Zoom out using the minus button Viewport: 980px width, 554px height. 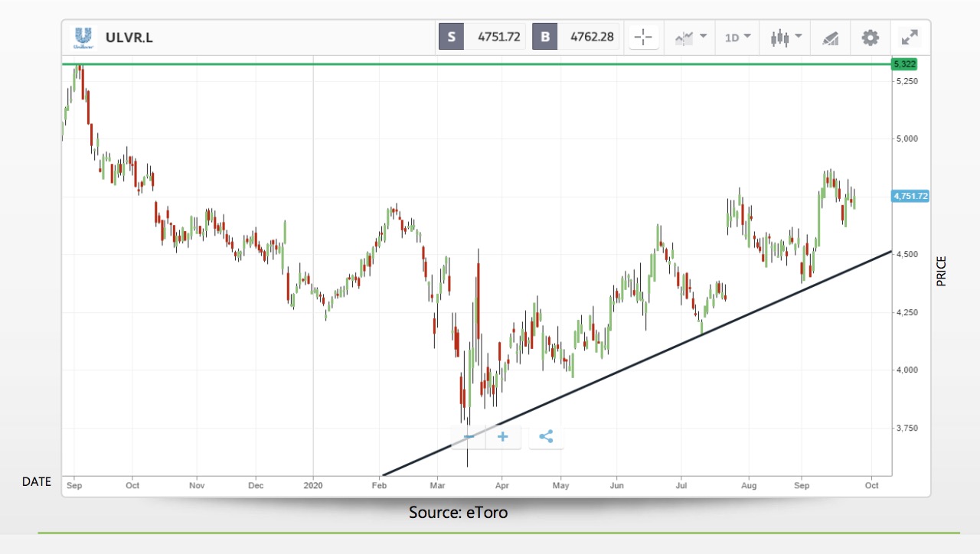pos(469,437)
